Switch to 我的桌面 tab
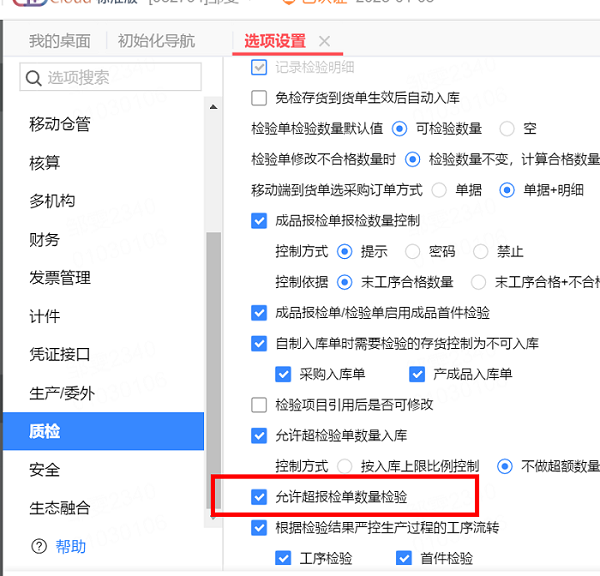This screenshot has height=576, width=600. tap(60, 41)
